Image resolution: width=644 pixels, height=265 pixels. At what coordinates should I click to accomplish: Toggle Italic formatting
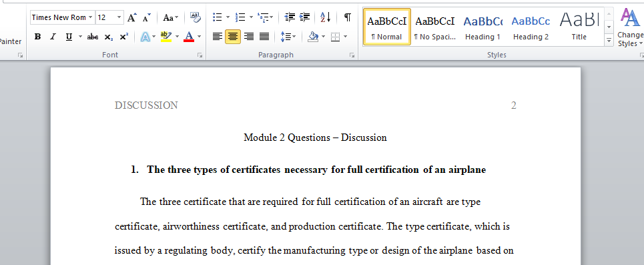53,37
